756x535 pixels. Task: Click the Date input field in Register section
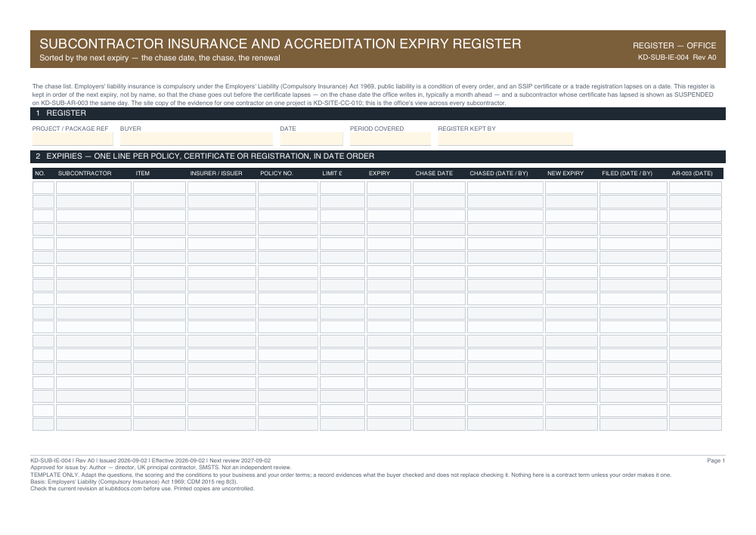(x=311, y=139)
